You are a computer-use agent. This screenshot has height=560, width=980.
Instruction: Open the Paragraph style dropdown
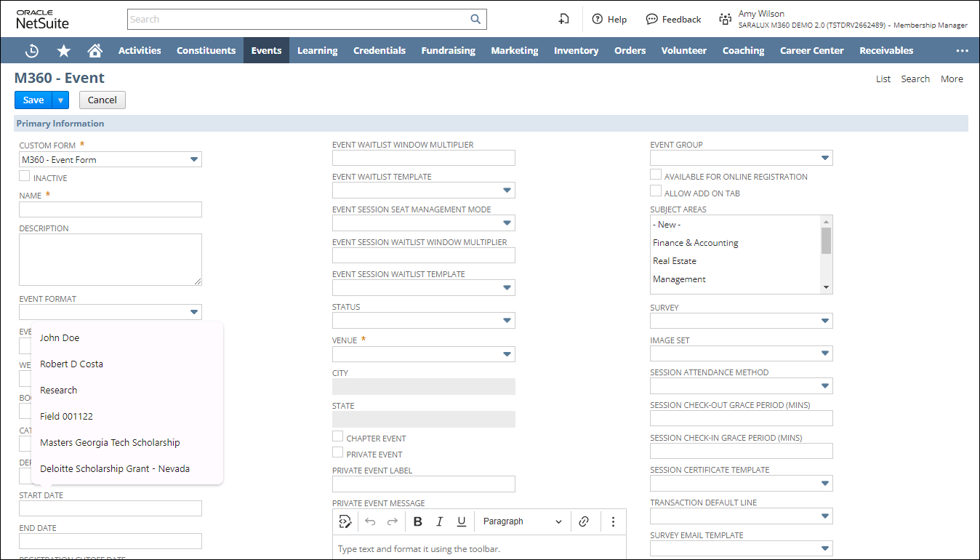[522, 521]
